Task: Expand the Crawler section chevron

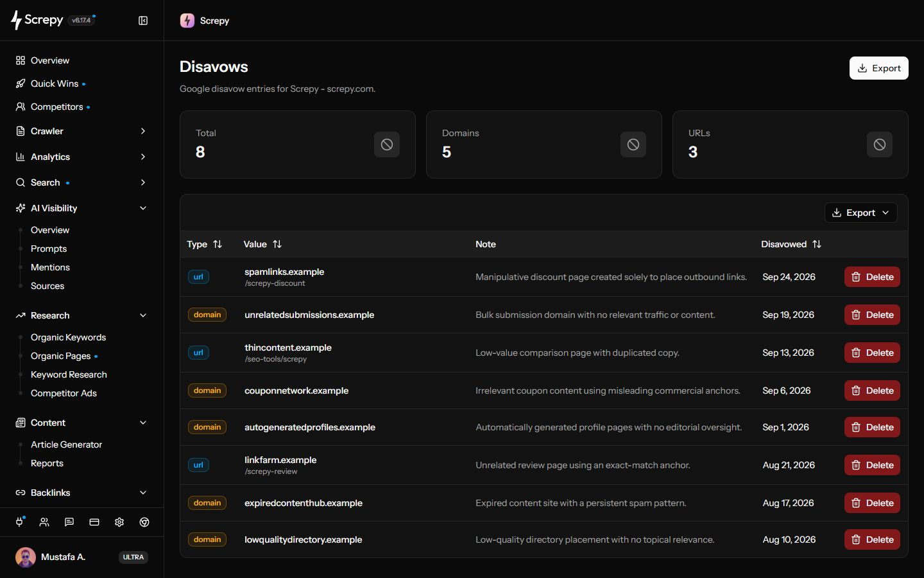Action: (143, 131)
